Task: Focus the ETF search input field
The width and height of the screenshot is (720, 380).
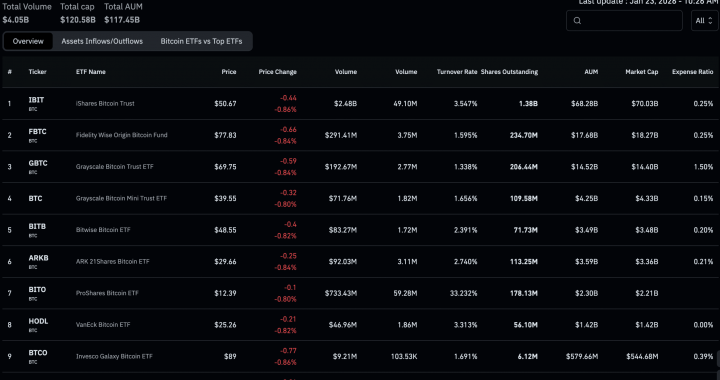Action: (624, 21)
